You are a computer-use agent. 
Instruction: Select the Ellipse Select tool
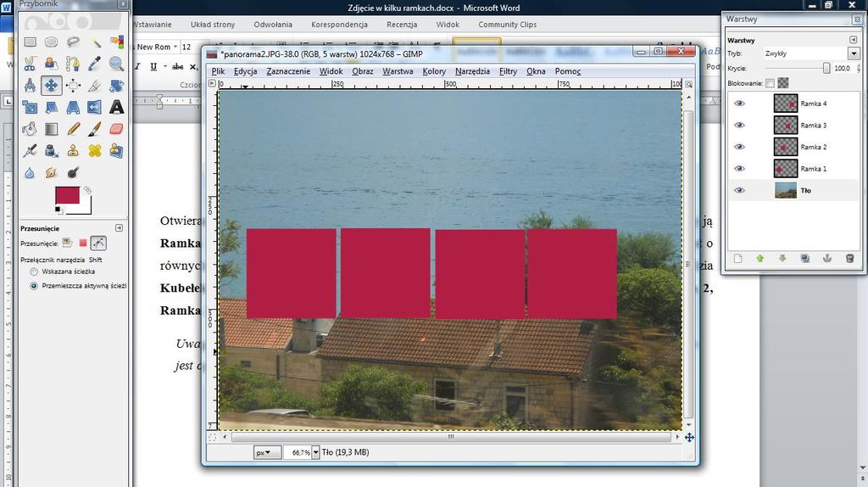[51, 42]
